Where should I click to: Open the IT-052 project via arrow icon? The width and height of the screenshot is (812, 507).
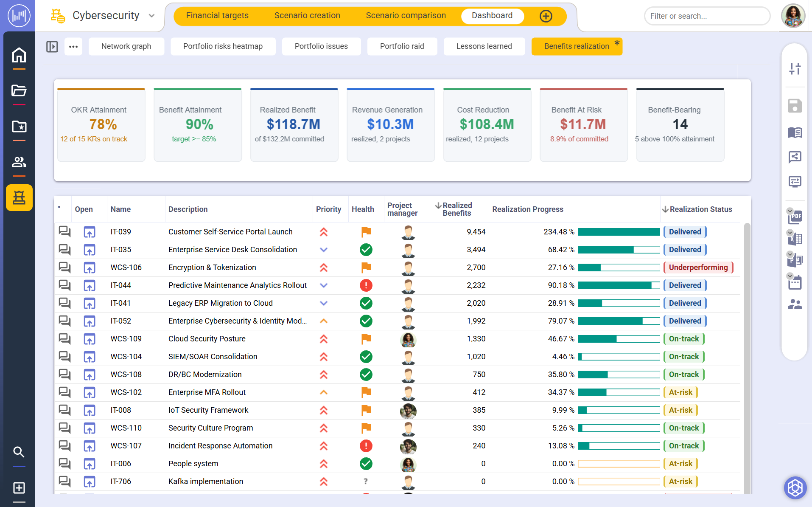(89, 321)
